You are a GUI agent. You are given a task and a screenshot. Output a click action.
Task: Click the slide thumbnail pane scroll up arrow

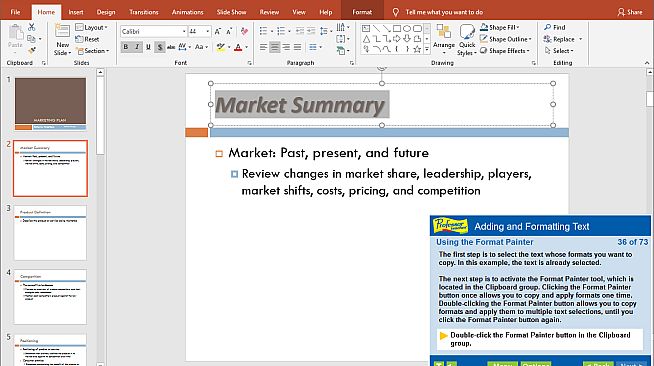(x=100, y=73)
